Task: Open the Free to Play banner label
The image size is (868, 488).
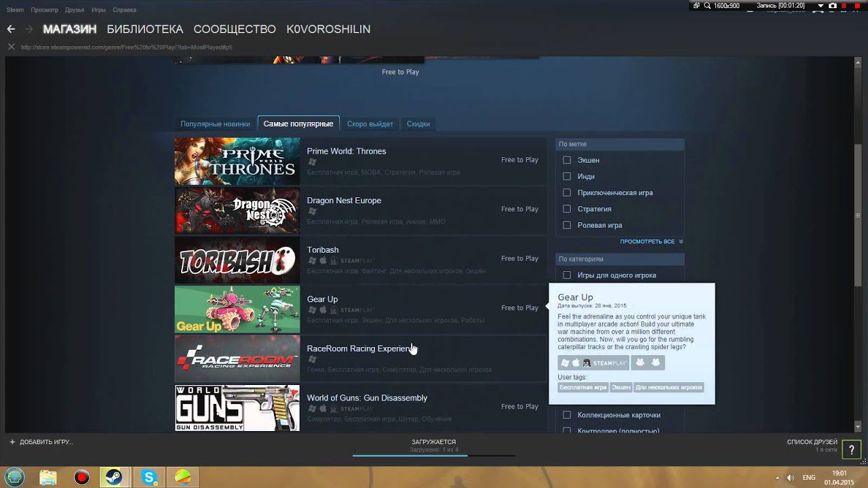Action: [x=400, y=72]
